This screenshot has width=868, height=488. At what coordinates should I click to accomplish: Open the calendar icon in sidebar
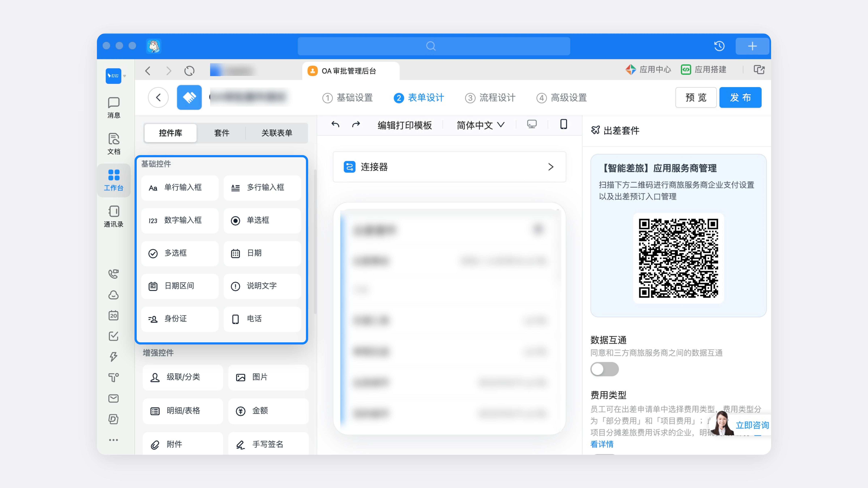coord(114,315)
